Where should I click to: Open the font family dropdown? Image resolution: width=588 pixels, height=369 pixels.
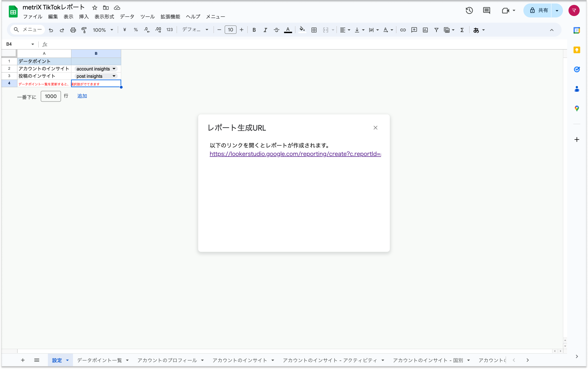(195, 30)
